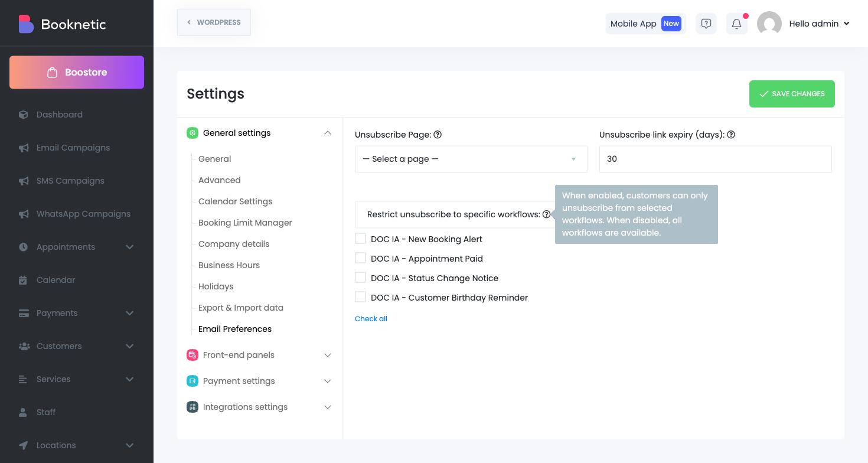Screen dimensions: 868x463
Task: Open the help chat question icon
Action: click(x=706, y=24)
